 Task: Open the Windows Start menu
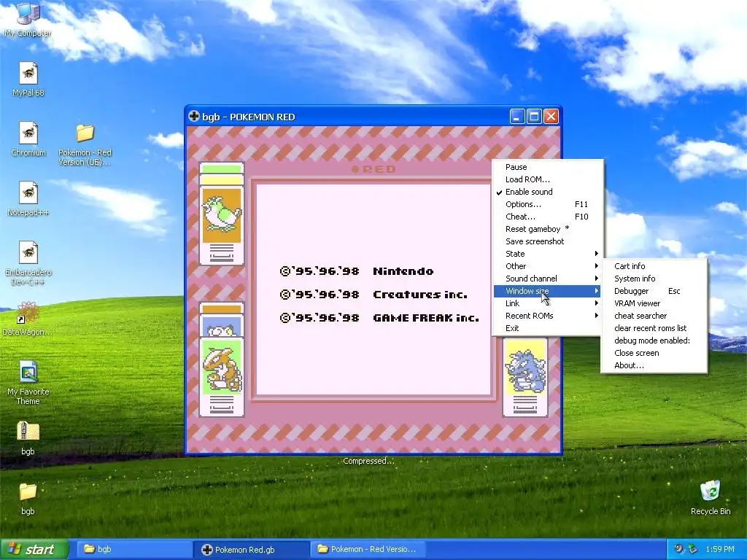(34, 549)
